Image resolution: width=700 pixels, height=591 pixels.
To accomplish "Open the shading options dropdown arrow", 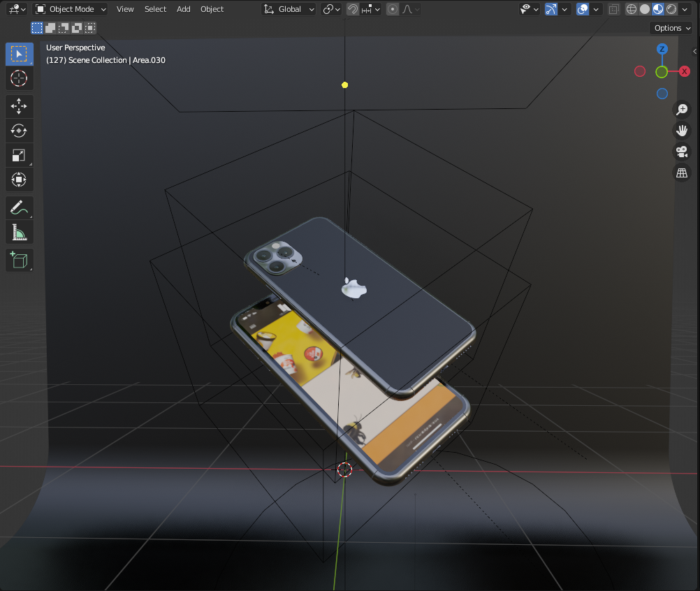I will click(x=685, y=9).
